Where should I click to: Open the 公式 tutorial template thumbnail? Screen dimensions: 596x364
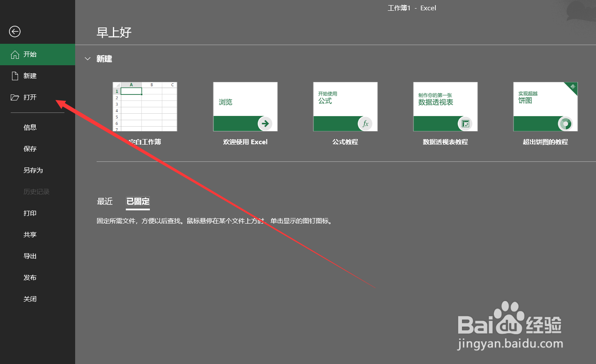click(345, 107)
